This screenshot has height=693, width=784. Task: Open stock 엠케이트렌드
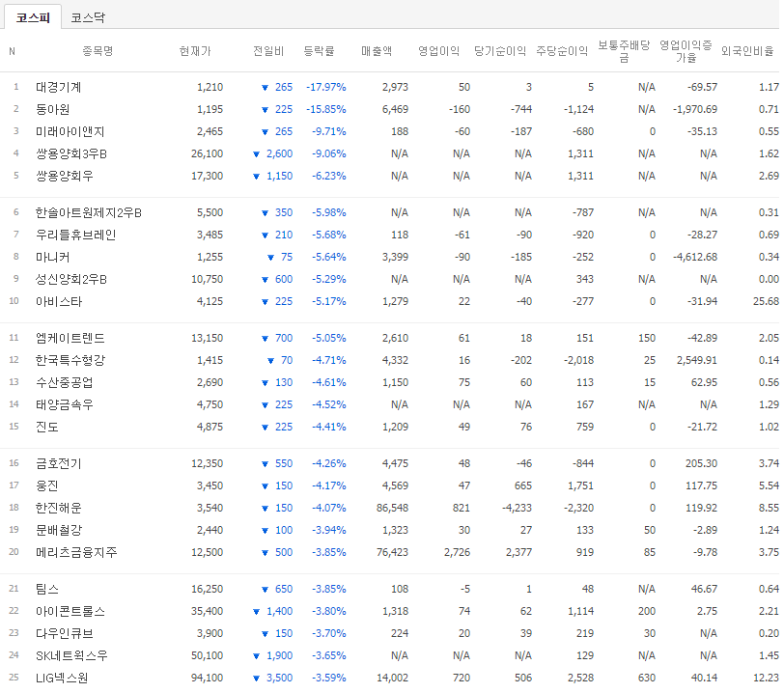(x=70, y=338)
